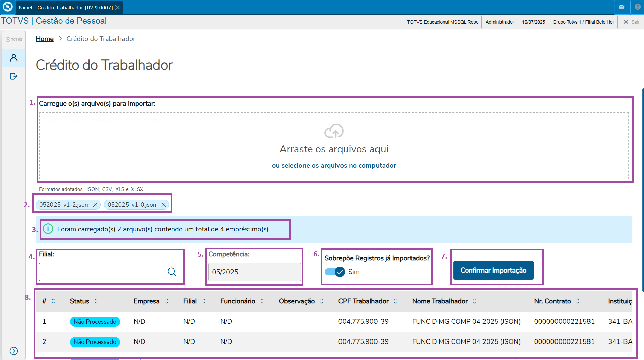Sort by the Nr. Contrato column
The image size is (644, 360).
pyautogui.click(x=578, y=301)
